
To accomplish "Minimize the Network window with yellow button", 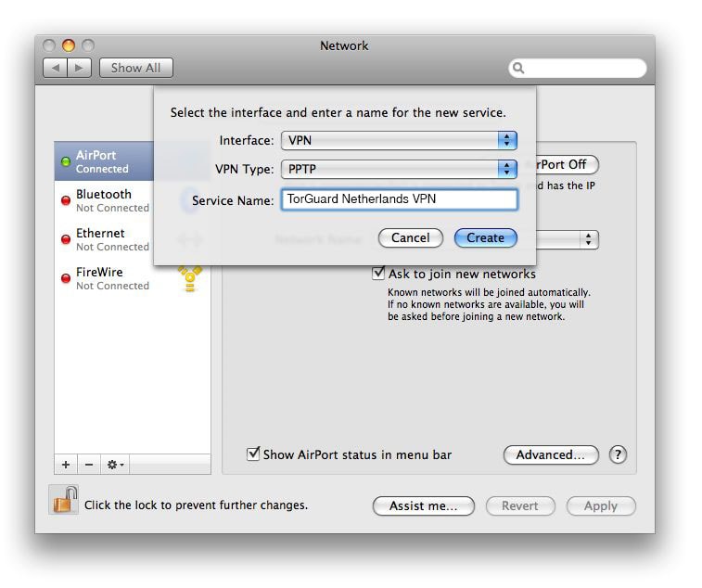I will (69, 45).
